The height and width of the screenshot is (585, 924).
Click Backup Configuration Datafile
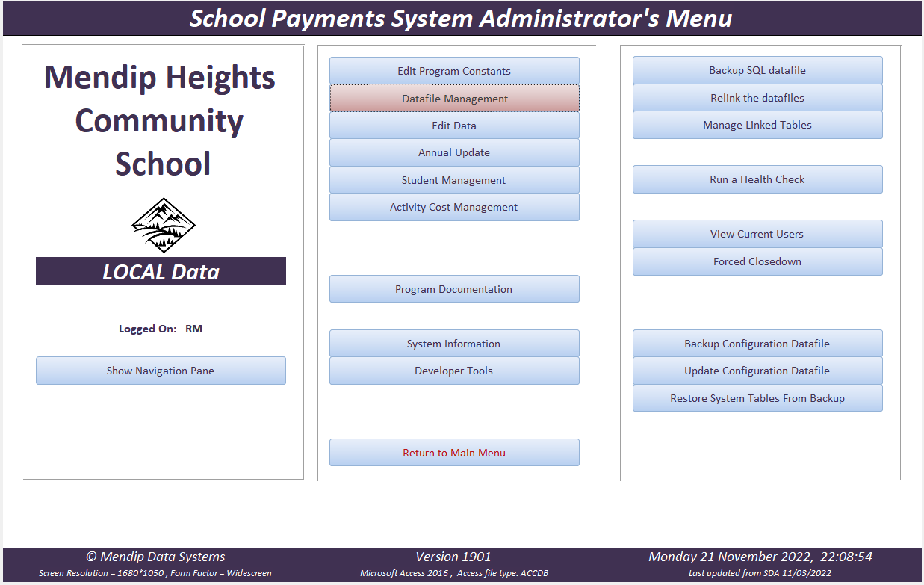(x=757, y=344)
